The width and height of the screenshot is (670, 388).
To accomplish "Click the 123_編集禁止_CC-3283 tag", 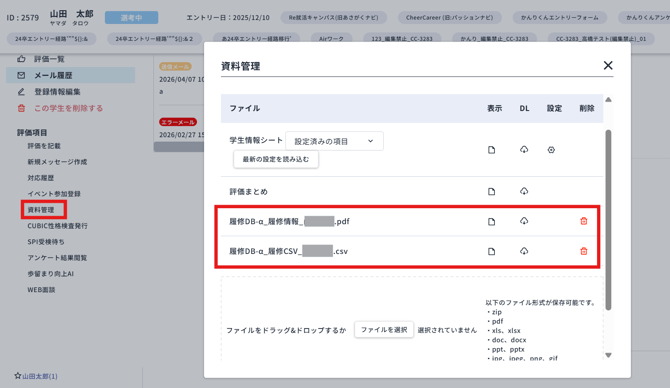I will coord(402,38).
